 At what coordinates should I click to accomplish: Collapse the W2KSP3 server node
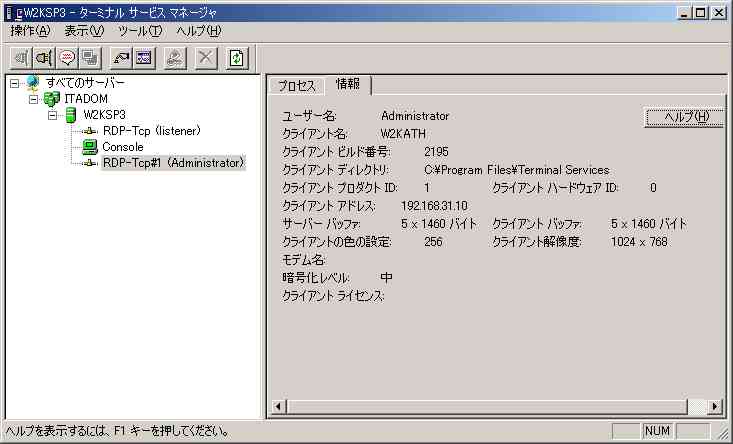pos(52,115)
